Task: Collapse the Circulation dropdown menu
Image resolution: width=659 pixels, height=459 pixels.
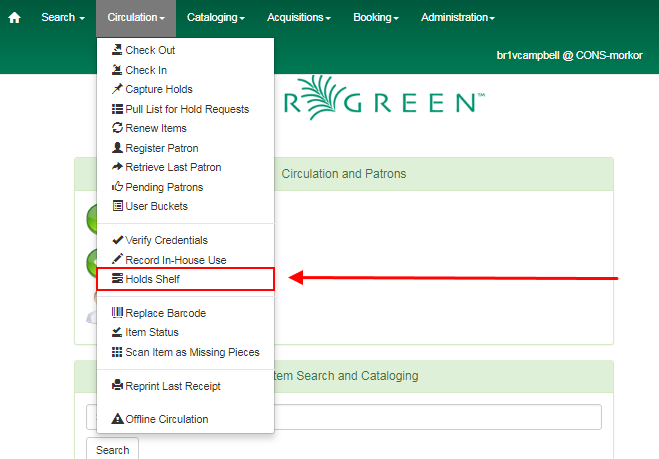Action: click(135, 18)
